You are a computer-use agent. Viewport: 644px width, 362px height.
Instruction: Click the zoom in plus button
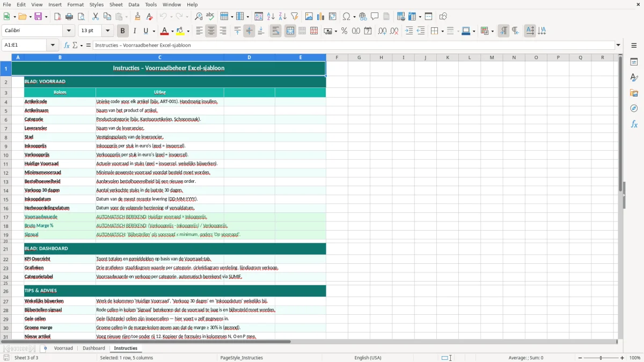(x=623, y=358)
